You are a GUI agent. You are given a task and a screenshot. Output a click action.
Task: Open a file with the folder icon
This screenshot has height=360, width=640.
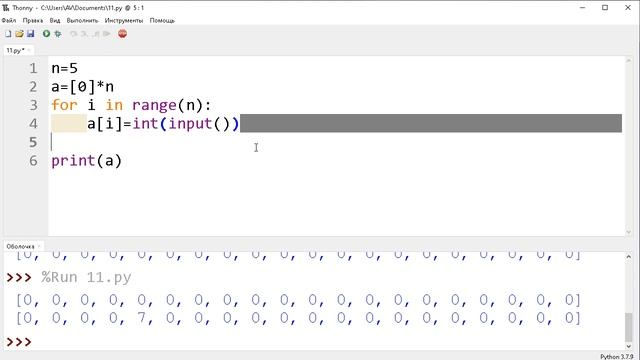19,34
